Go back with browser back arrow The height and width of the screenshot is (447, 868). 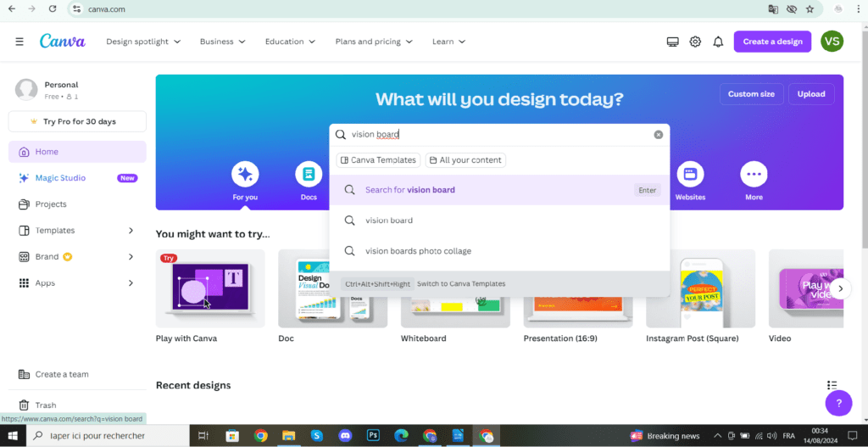tap(12, 8)
